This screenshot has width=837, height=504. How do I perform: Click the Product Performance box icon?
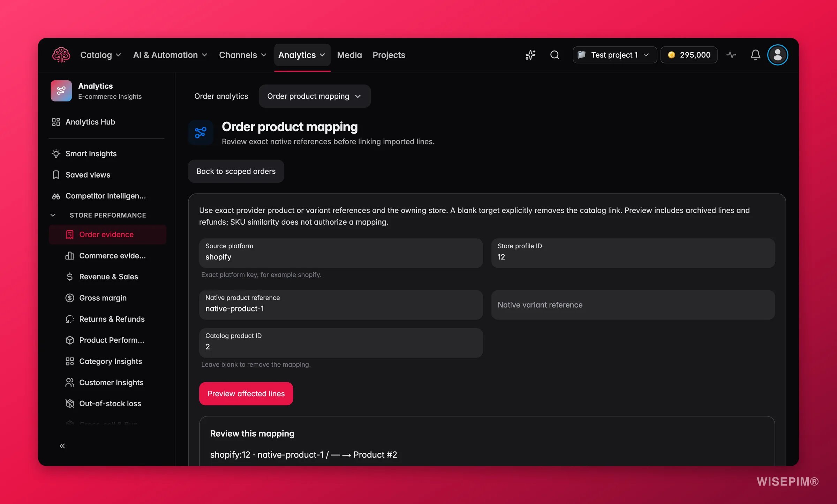pyautogui.click(x=70, y=340)
